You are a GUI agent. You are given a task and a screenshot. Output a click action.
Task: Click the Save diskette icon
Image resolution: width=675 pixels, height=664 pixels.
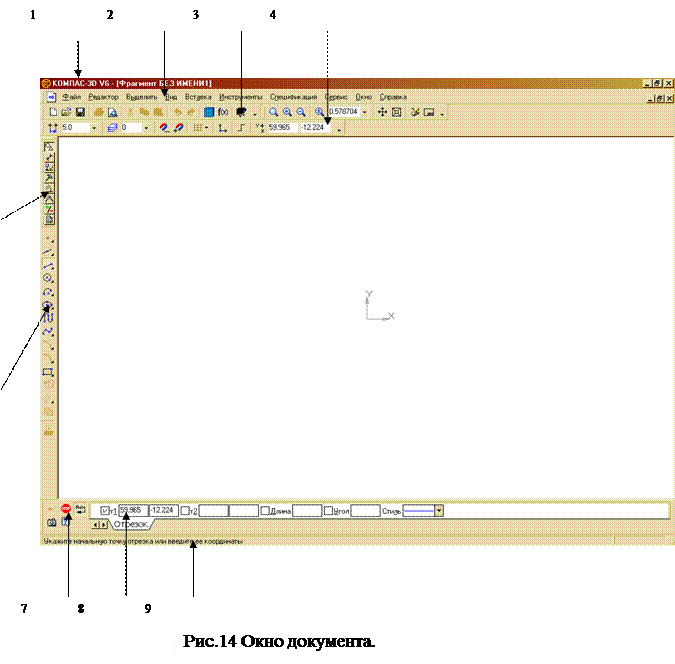click(x=80, y=113)
